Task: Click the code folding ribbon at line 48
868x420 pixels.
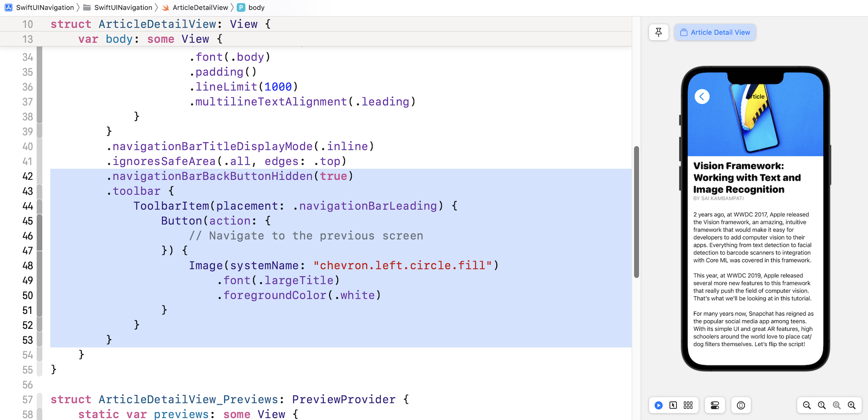Action: coord(39,266)
